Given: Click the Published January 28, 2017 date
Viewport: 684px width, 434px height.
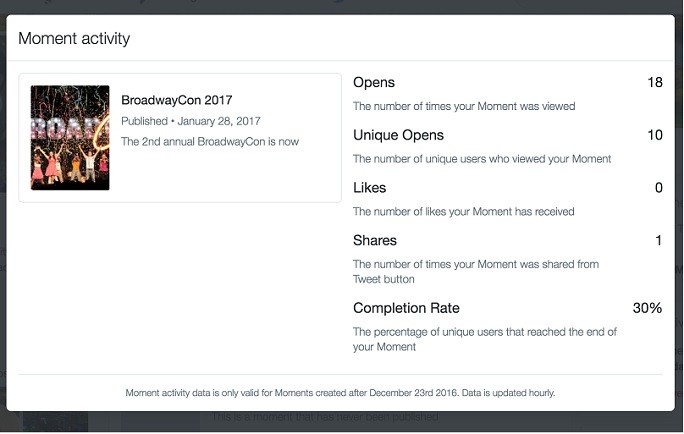Looking at the screenshot, I should tap(191, 121).
